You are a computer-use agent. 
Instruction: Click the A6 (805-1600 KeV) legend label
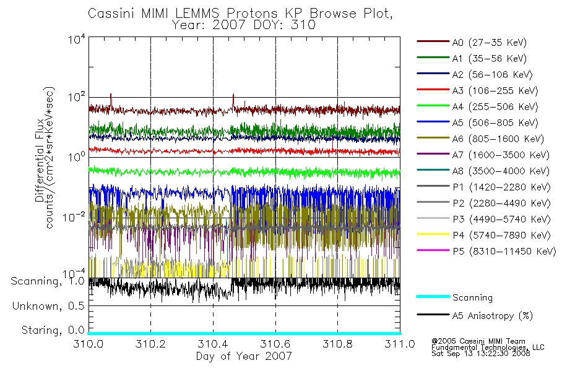coord(498,139)
